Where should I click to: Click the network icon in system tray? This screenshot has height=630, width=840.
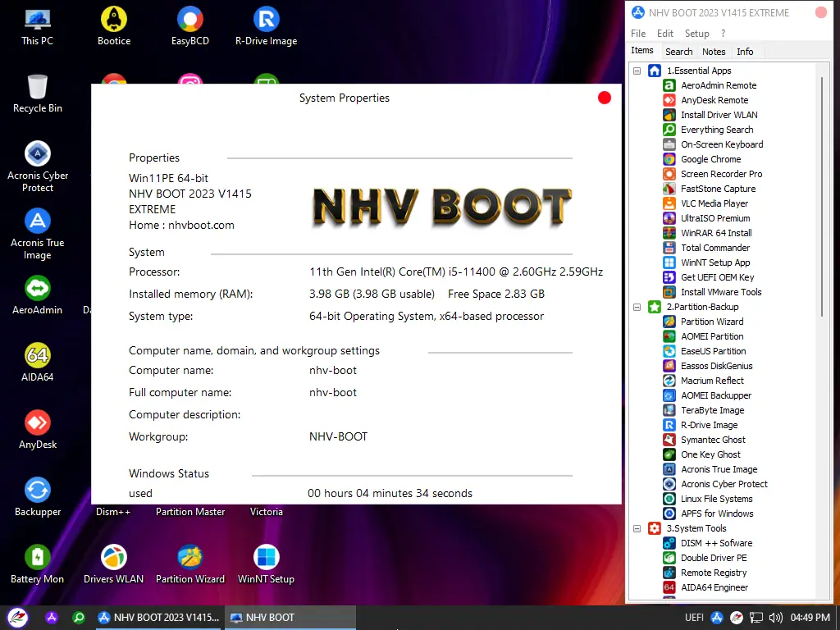click(x=756, y=618)
